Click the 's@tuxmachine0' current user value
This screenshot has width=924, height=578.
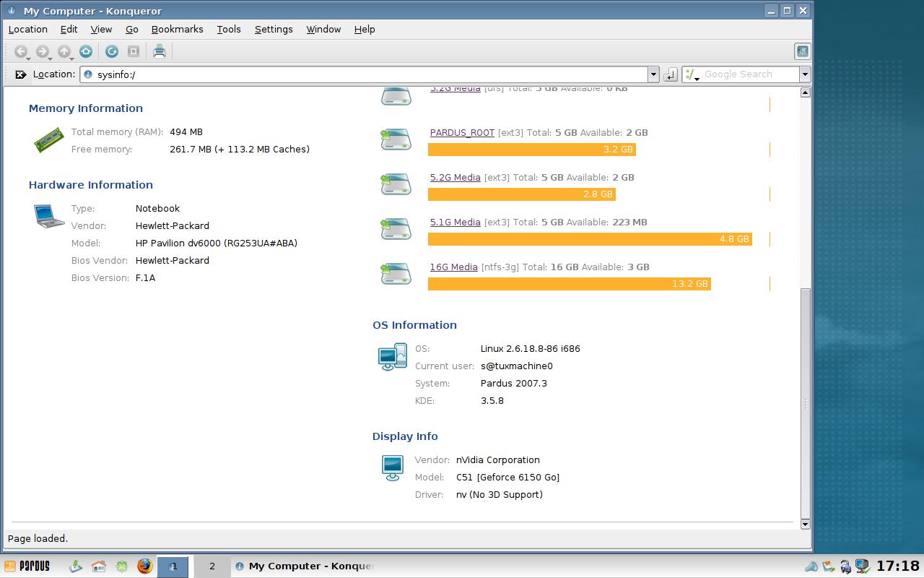(517, 366)
